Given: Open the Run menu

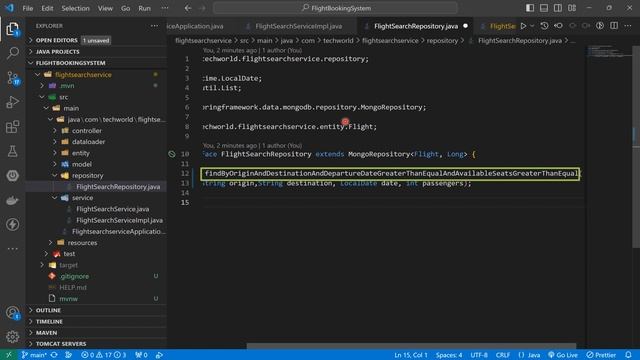Looking at the screenshot, I should pyautogui.click(x=144, y=8).
